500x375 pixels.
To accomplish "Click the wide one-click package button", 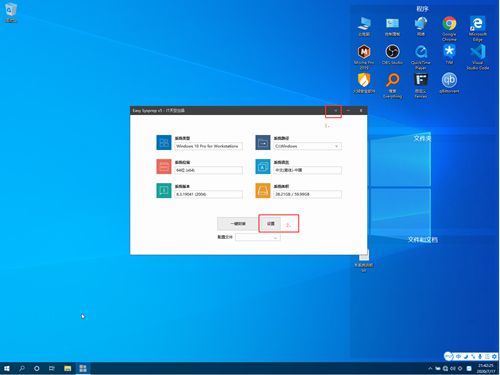I will coord(237,224).
